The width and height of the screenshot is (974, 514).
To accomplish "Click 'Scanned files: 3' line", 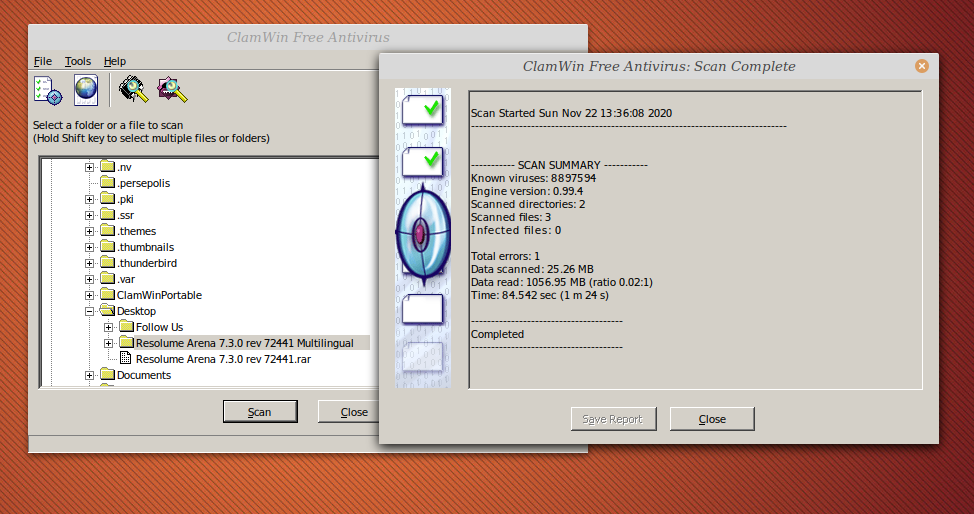I will pos(511,218).
